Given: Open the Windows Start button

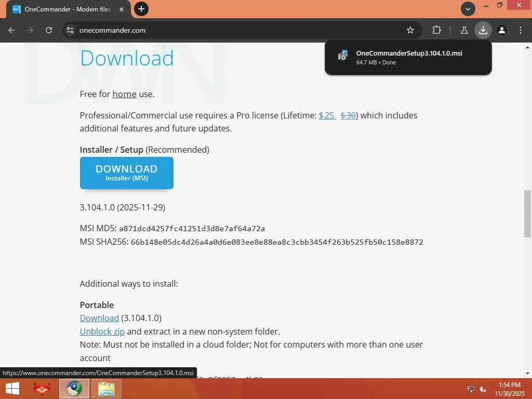Looking at the screenshot, I should 12,389.
